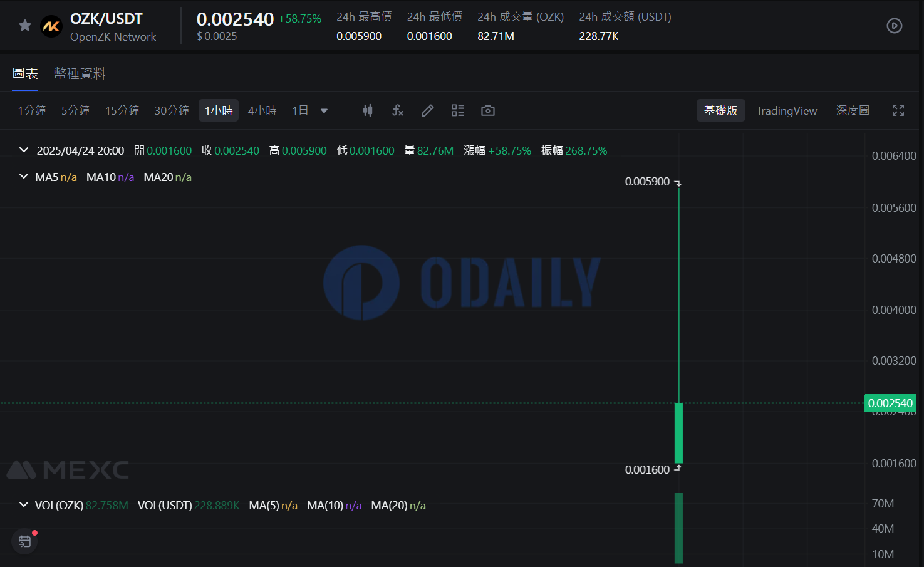
Task: Click 24h 最高價 value 0.005900
Action: coord(359,36)
